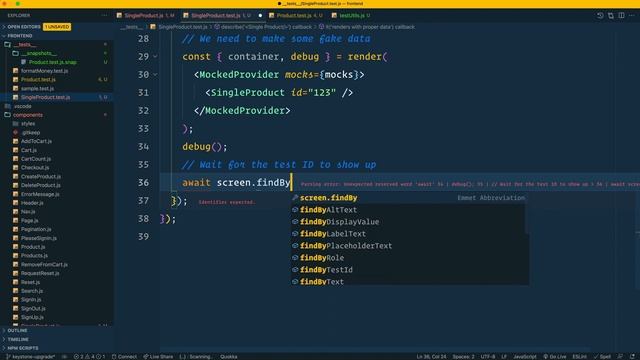The width and height of the screenshot is (640, 360).
Task: Change JavaScript language mode in status bar
Action: coord(524,357)
